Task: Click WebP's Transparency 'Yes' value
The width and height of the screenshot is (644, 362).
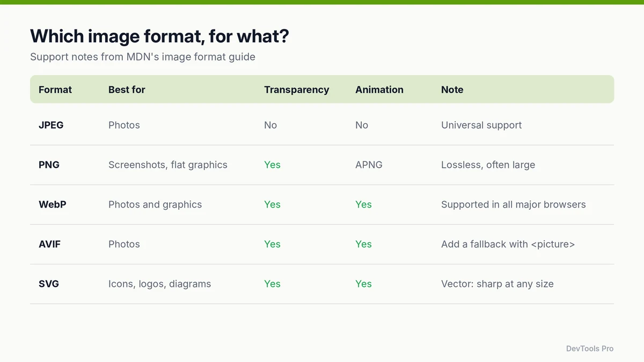Action: [272, 204]
